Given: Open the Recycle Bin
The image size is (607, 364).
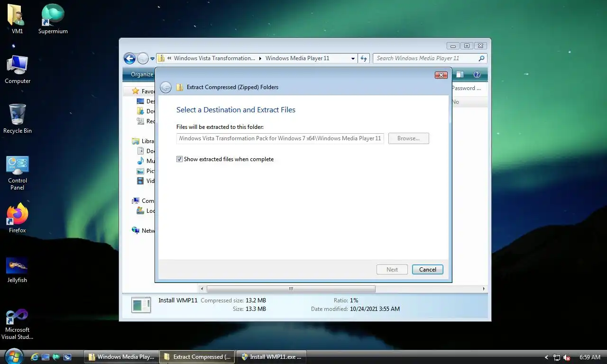Looking at the screenshot, I should point(18,119).
